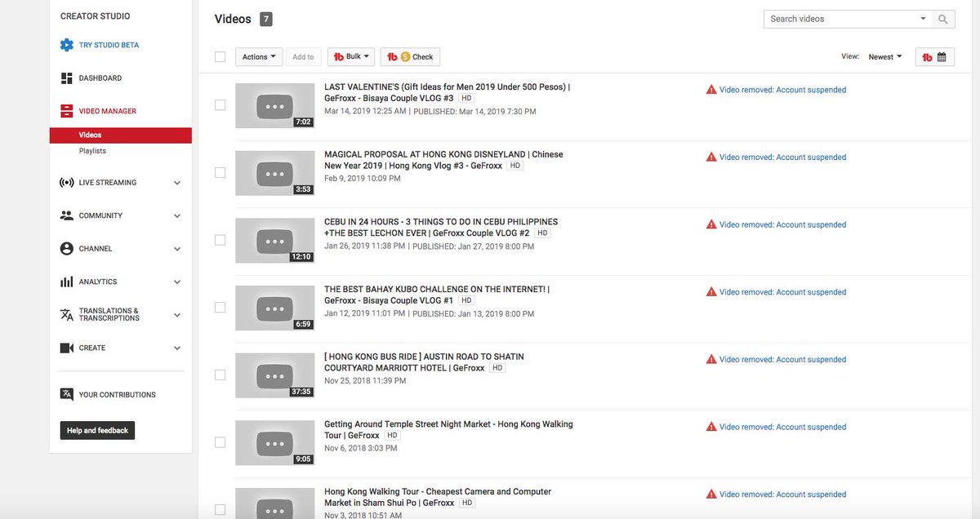Select the Last Valentine's video checkbox
The image size is (980, 519).
point(220,105)
